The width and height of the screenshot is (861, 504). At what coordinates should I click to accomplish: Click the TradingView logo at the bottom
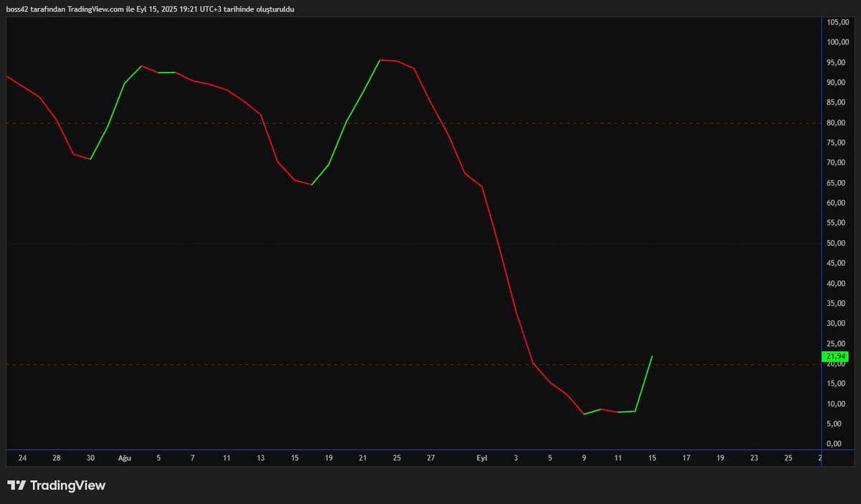[x=56, y=485]
